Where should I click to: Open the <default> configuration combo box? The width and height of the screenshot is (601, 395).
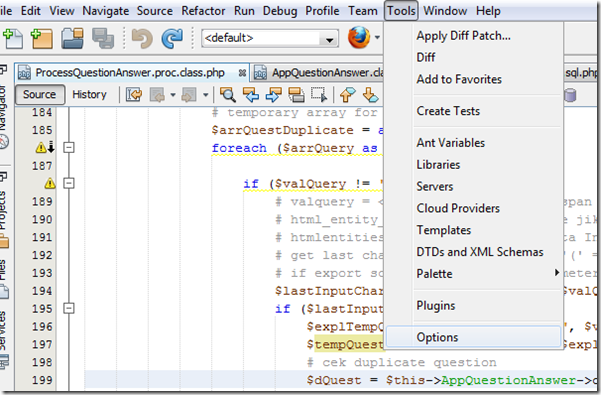270,38
